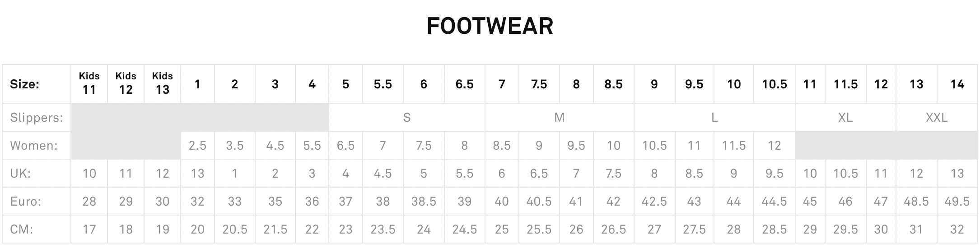
Task: Click the Slippers: row label
Action: 37,118
